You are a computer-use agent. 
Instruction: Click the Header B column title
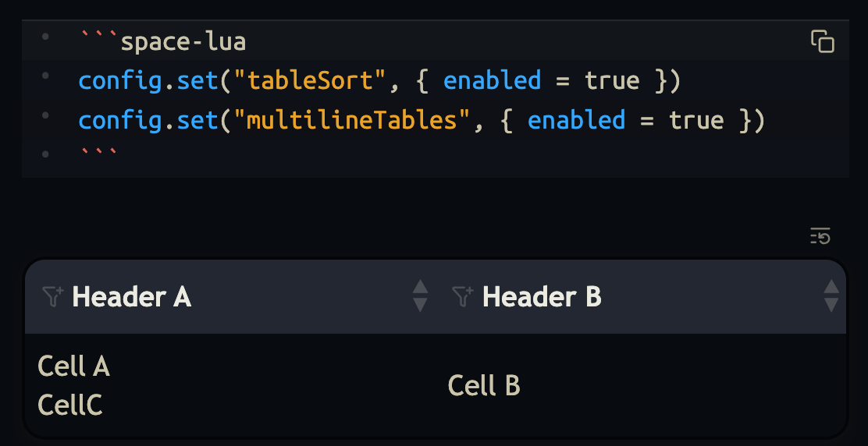[x=542, y=297]
